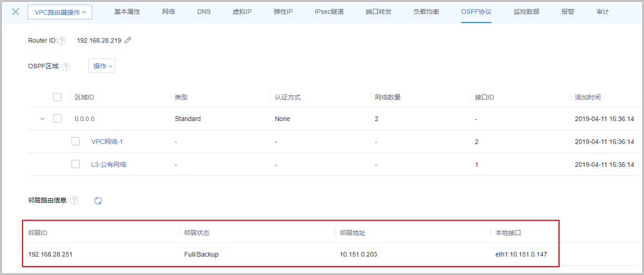Go to the 监控数据 tab
The width and height of the screenshot is (644, 275).
tap(527, 12)
